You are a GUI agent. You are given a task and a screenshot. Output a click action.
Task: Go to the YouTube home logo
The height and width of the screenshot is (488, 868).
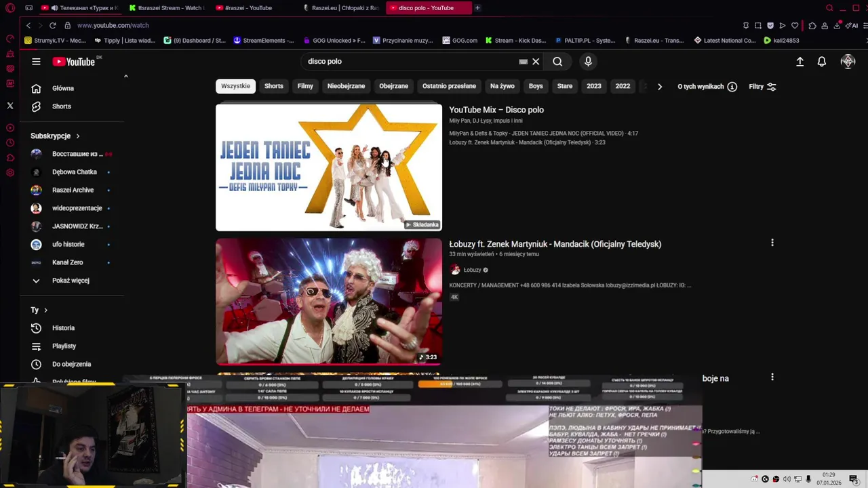[x=74, y=62]
